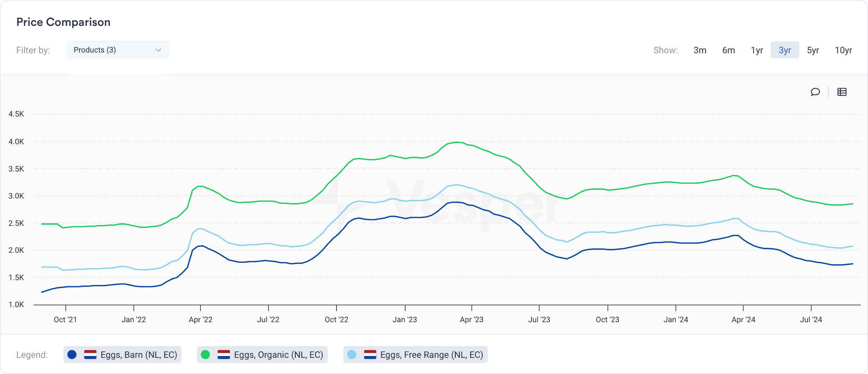This screenshot has width=868, height=374.
Task: Select the 3yr time range
Action: [785, 50]
